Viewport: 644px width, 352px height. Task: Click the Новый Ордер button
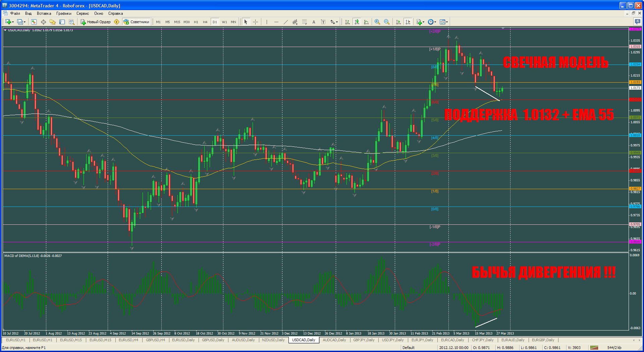coord(96,22)
